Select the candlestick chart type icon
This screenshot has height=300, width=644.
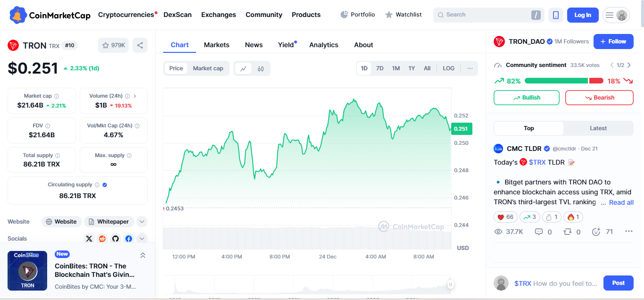click(261, 68)
